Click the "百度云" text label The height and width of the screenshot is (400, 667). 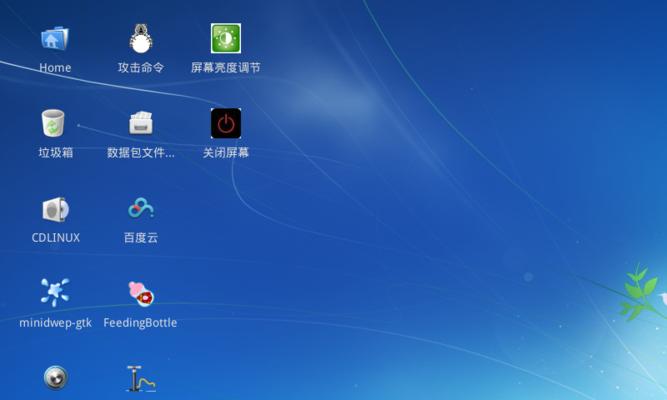pyautogui.click(x=140, y=238)
